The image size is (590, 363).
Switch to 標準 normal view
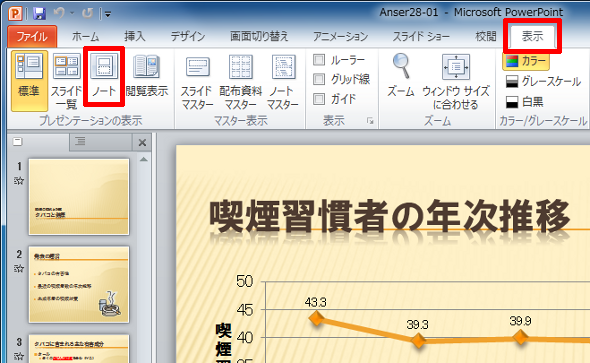[x=29, y=80]
